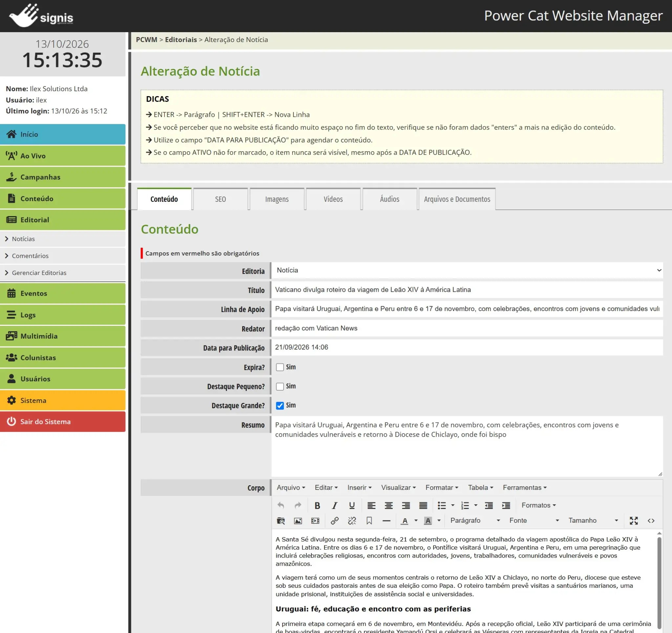The height and width of the screenshot is (633, 672).
Task: Switch to the SEO tab
Action: click(x=220, y=199)
